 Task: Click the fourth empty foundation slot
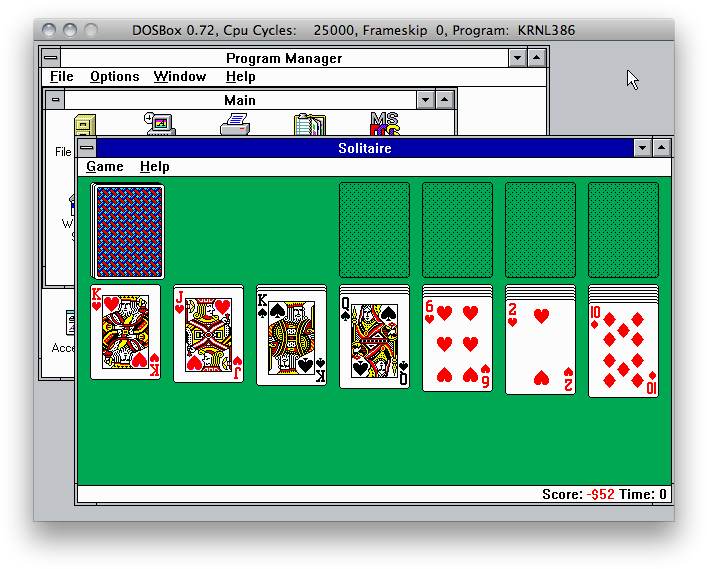tap(624, 230)
